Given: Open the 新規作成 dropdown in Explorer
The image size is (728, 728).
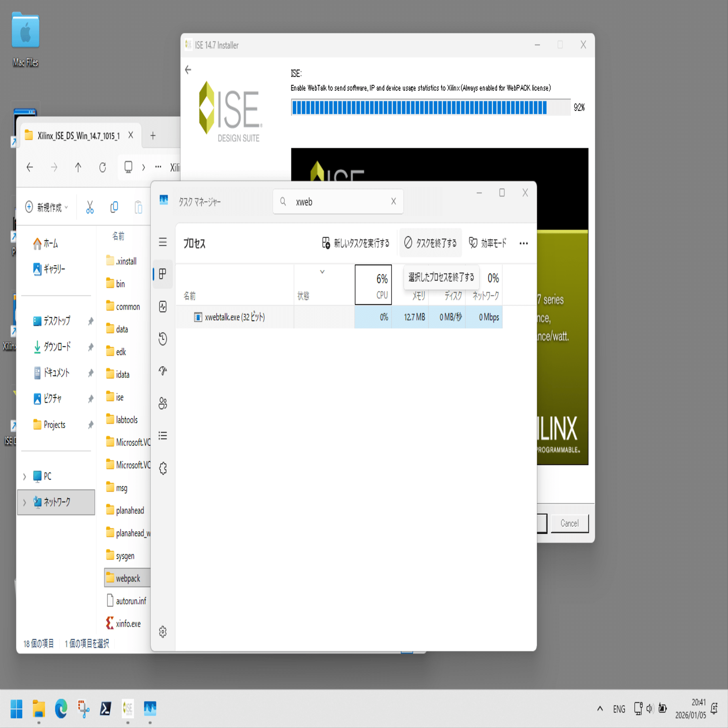Looking at the screenshot, I should [x=47, y=207].
